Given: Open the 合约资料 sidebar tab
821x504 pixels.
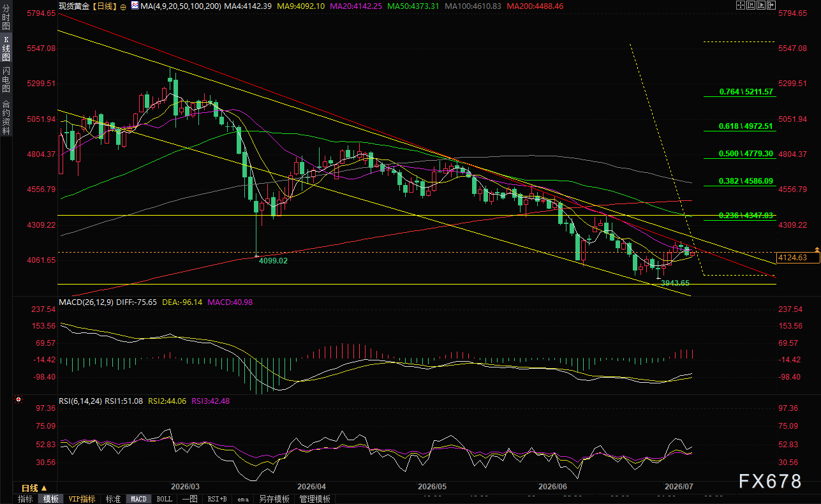Looking at the screenshot, I should (x=6, y=117).
